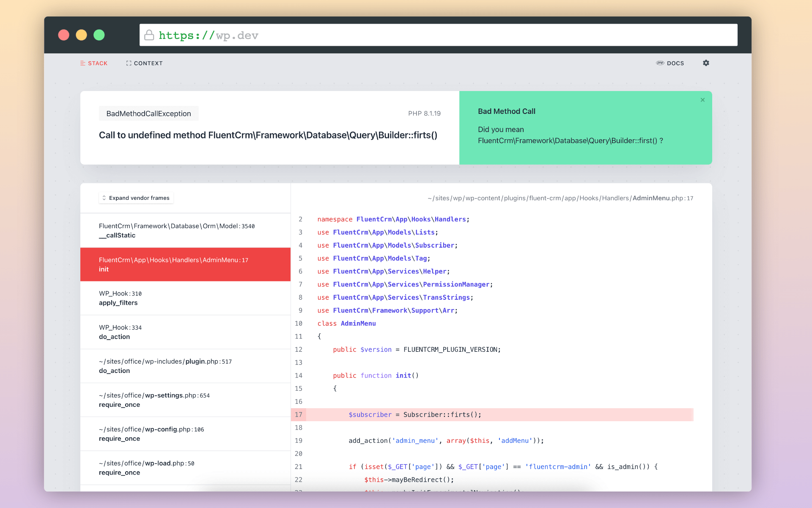
Task: Switch to the CONTEXT tab
Action: [x=148, y=63]
